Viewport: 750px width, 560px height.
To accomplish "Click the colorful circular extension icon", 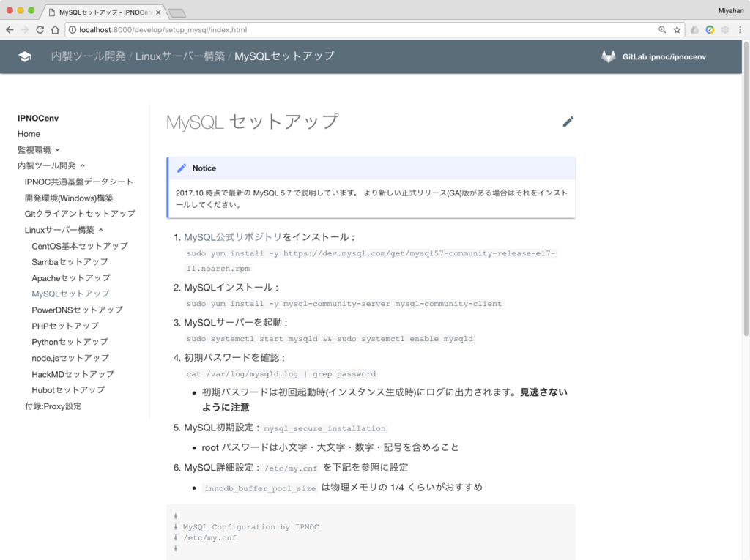I will tap(710, 30).
